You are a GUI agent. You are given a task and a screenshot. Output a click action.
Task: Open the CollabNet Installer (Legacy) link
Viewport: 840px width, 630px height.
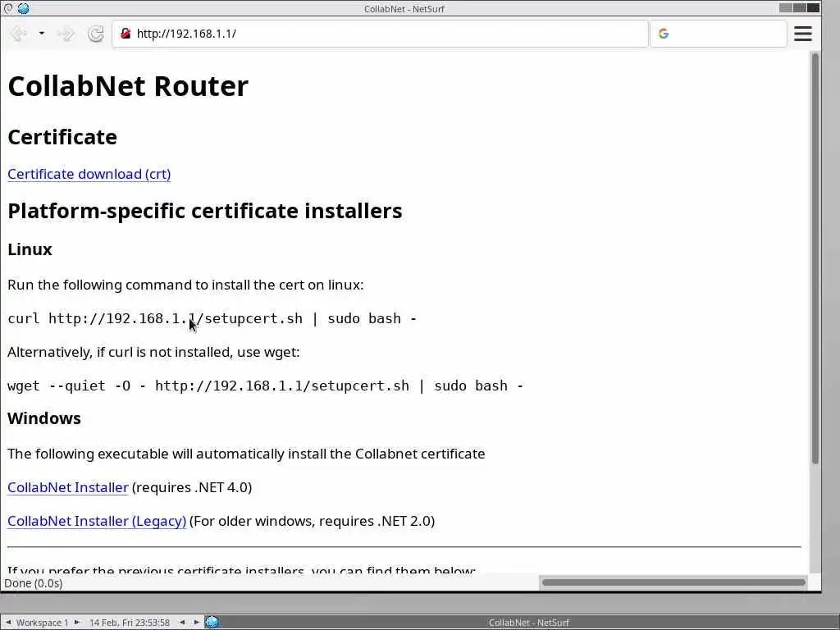tap(97, 521)
